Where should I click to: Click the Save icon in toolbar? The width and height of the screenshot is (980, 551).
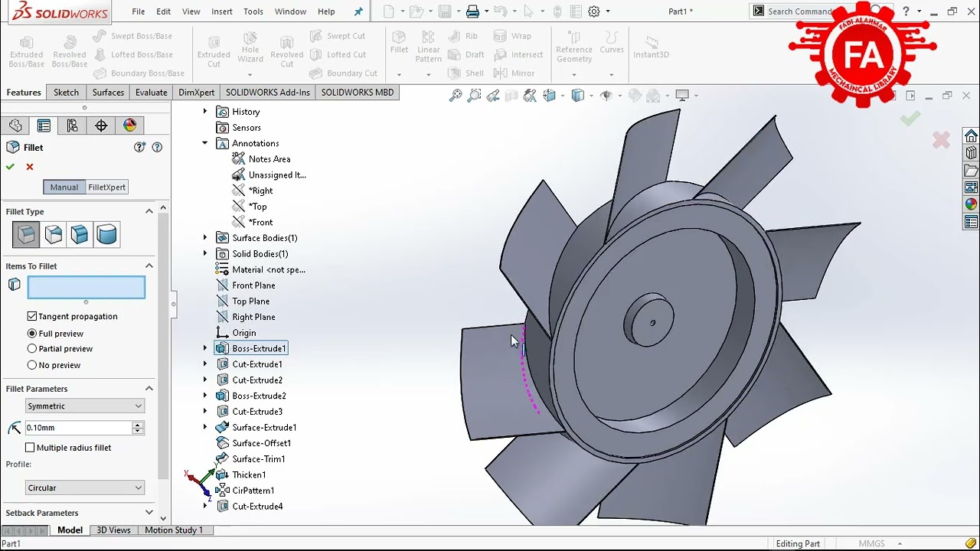point(444,11)
